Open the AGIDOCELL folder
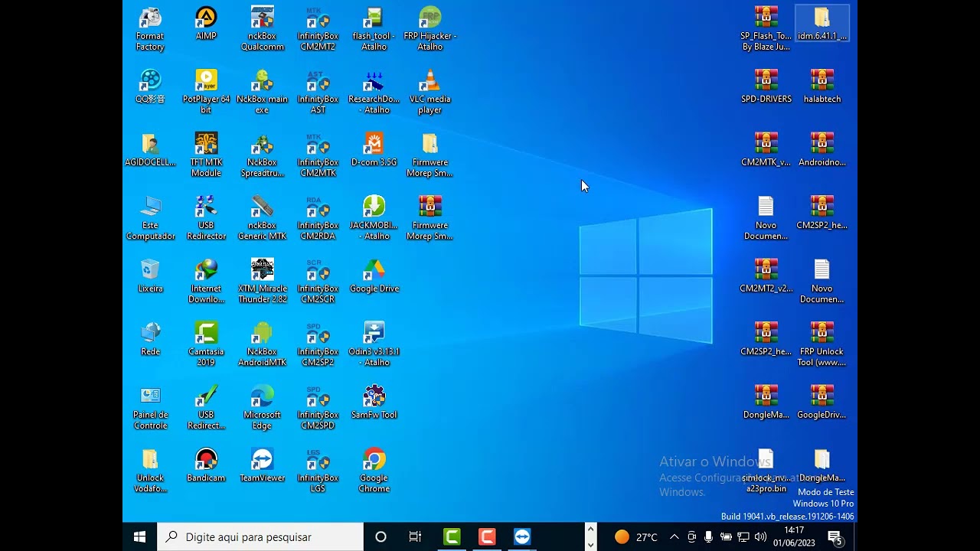This screenshot has height=551, width=980. [150, 150]
